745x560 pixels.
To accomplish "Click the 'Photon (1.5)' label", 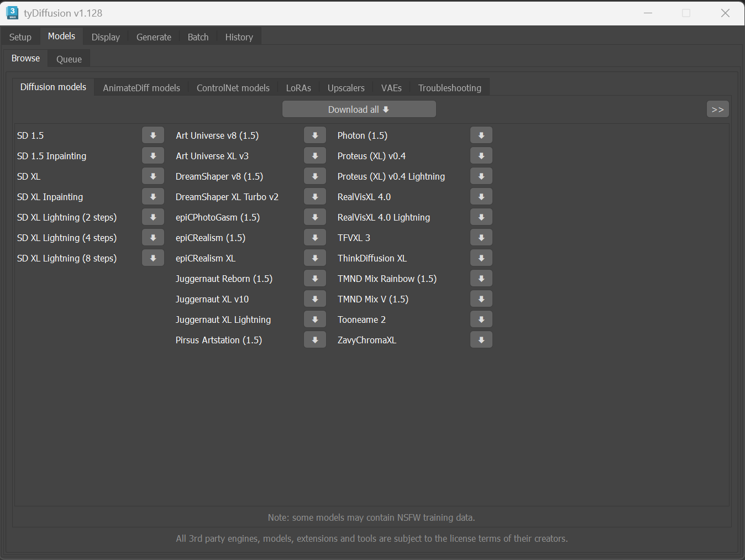I will (x=363, y=135).
